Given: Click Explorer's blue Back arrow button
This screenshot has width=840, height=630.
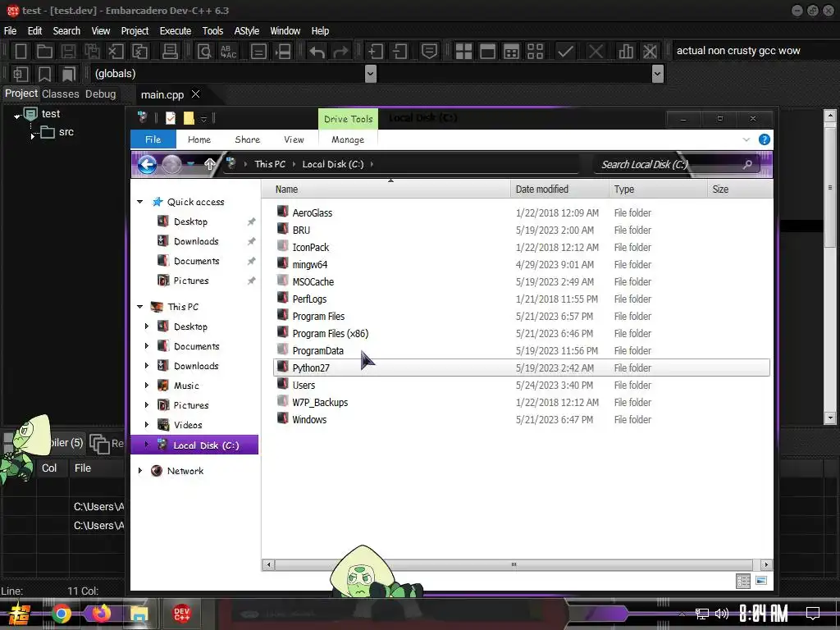Looking at the screenshot, I should coord(147,164).
